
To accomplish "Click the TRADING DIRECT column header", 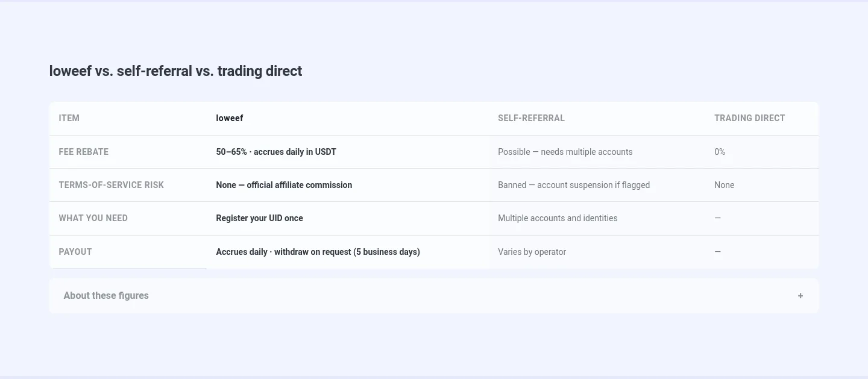I will click(x=749, y=118).
